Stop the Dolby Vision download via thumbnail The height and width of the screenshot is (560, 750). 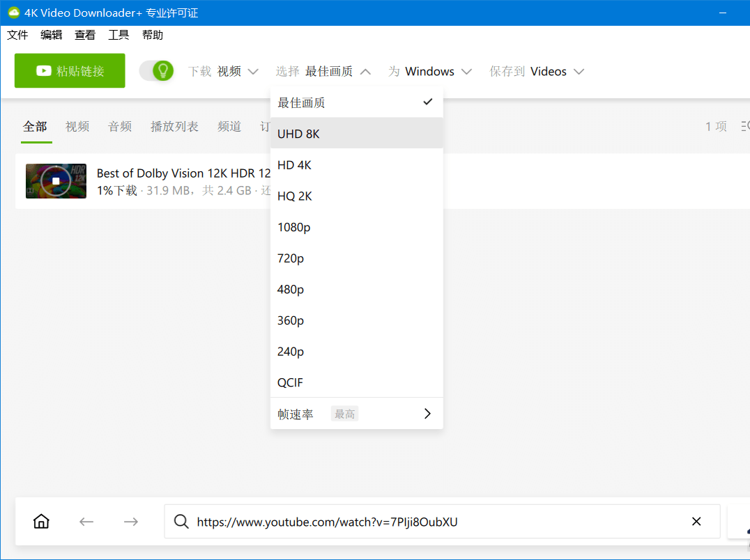point(56,181)
